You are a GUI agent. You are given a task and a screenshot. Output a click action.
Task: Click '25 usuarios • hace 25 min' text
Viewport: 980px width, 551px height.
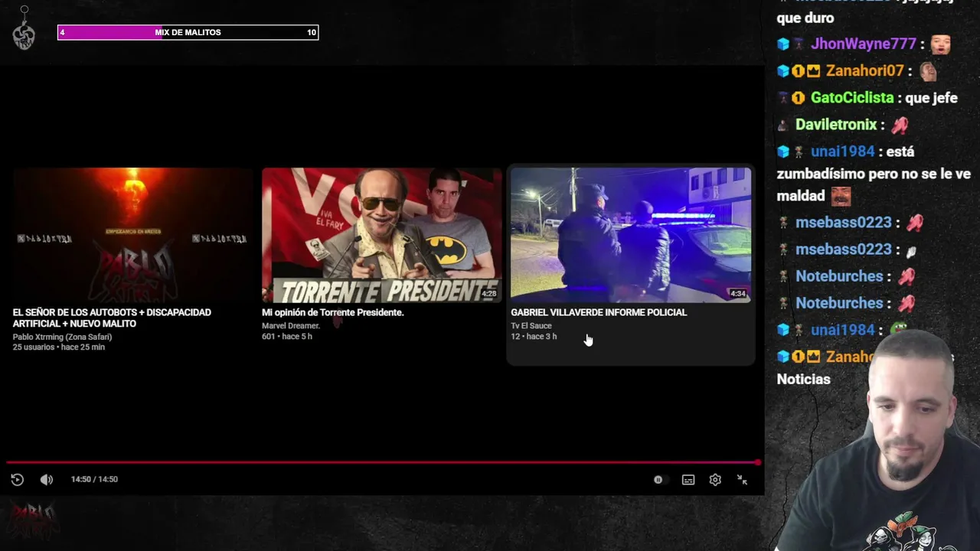pyautogui.click(x=58, y=347)
